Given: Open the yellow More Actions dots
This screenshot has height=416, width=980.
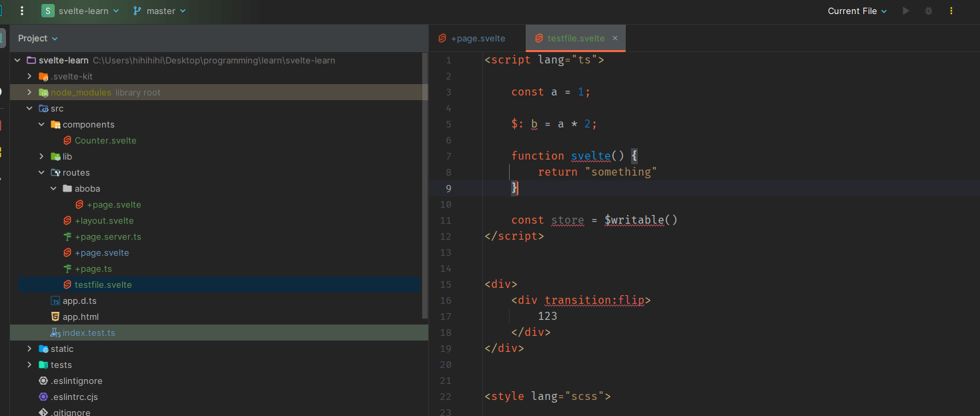Looking at the screenshot, I should 951,11.
